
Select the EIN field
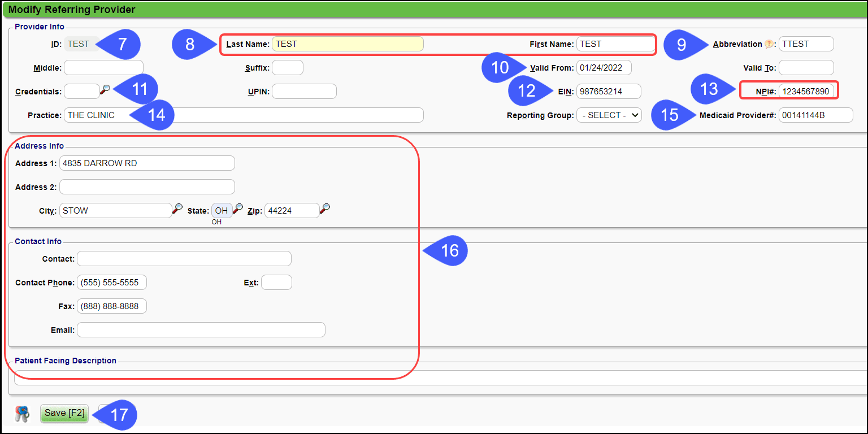pos(609,90)
